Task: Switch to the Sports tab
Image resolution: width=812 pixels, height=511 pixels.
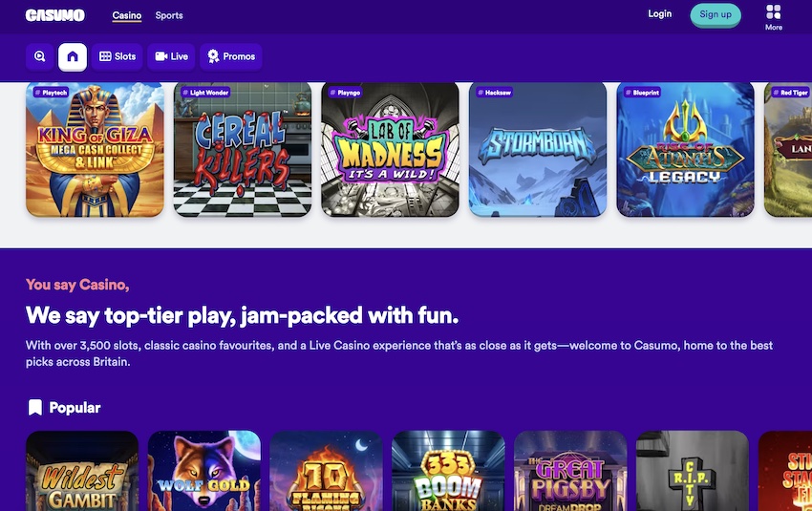Action: tap(169, 15)
